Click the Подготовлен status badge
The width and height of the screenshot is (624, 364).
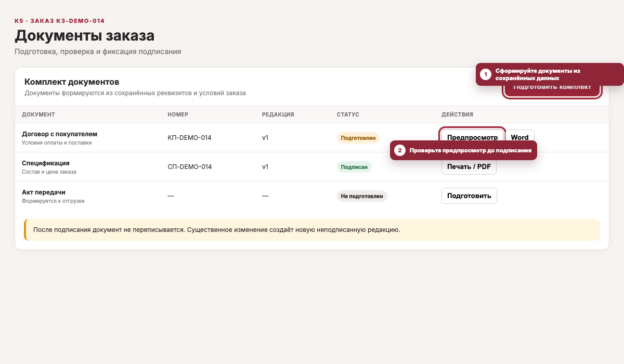tap(358, 138)
